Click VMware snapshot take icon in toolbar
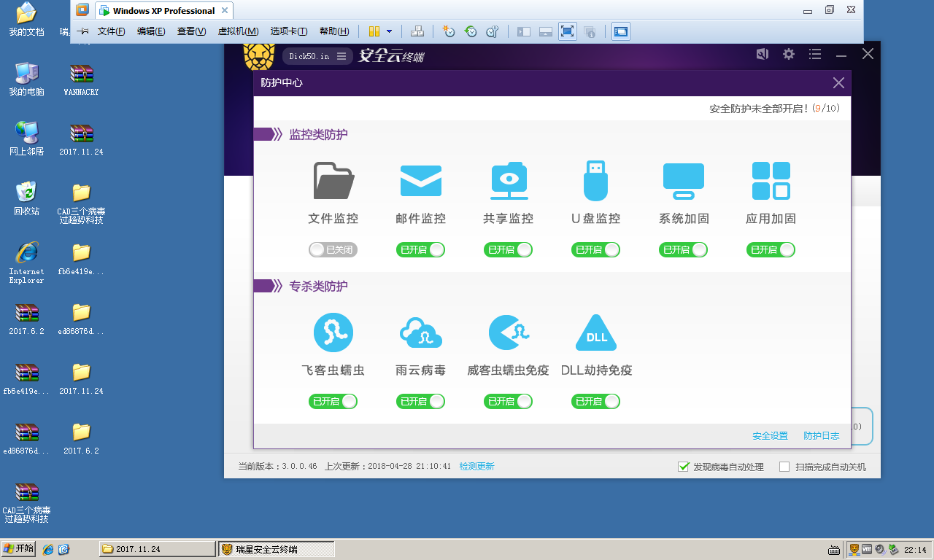This screenshot has width=934, height=560. pos(448,31)
